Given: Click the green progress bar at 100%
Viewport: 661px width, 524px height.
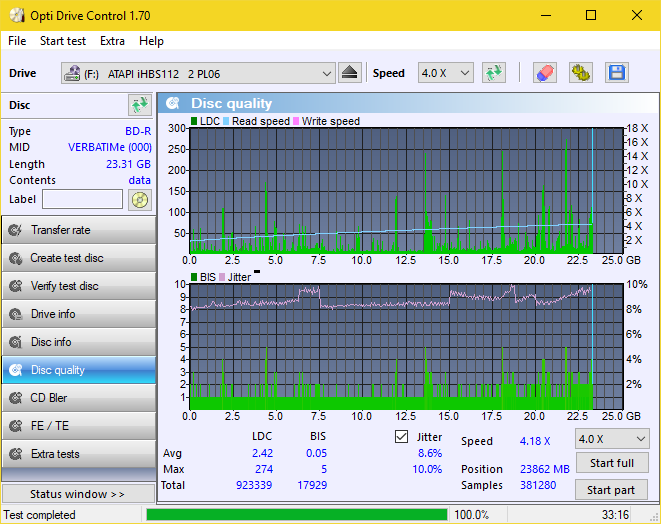Looking at the screenshot, I should 297,515.
